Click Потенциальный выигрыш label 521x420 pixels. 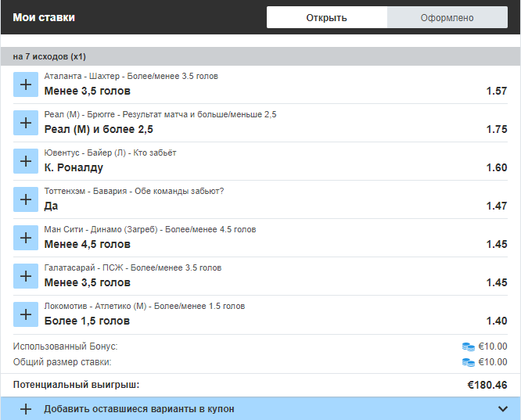[76, 385]
